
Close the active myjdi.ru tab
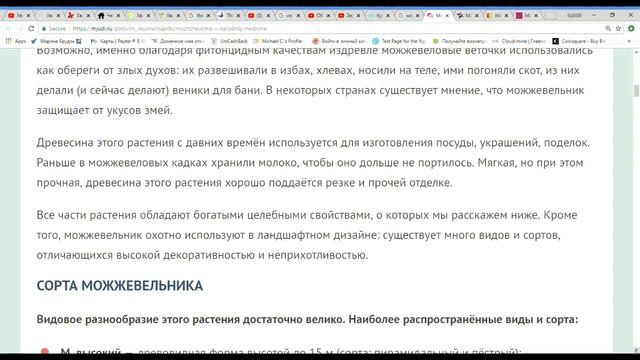(x=447, y=16)
